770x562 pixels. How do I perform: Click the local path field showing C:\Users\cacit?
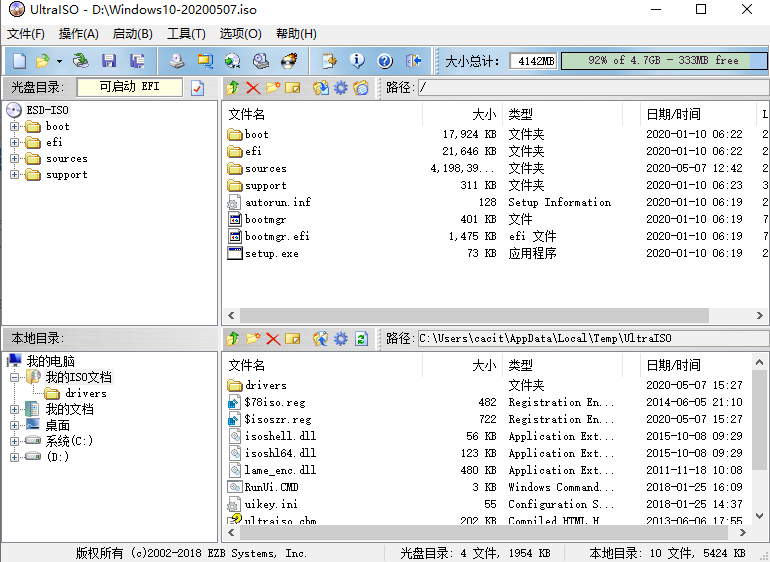pyautogui.click(x=593, y=338)
